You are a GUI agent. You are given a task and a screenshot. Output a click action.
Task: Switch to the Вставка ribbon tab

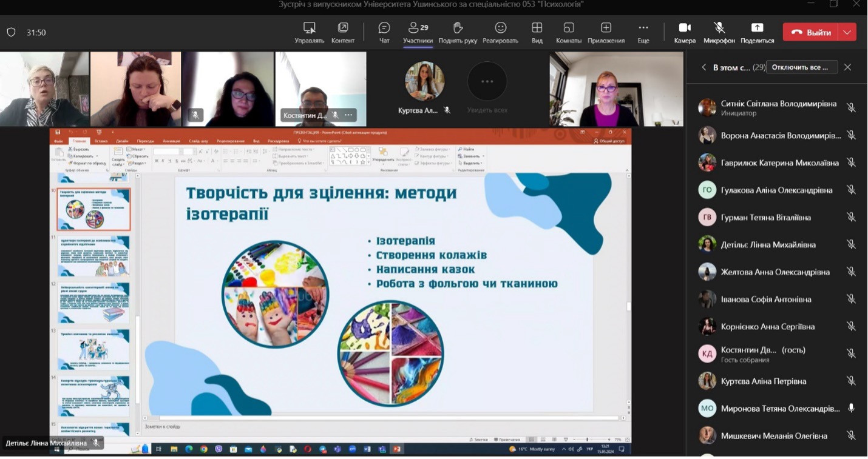tap(101, 141)
